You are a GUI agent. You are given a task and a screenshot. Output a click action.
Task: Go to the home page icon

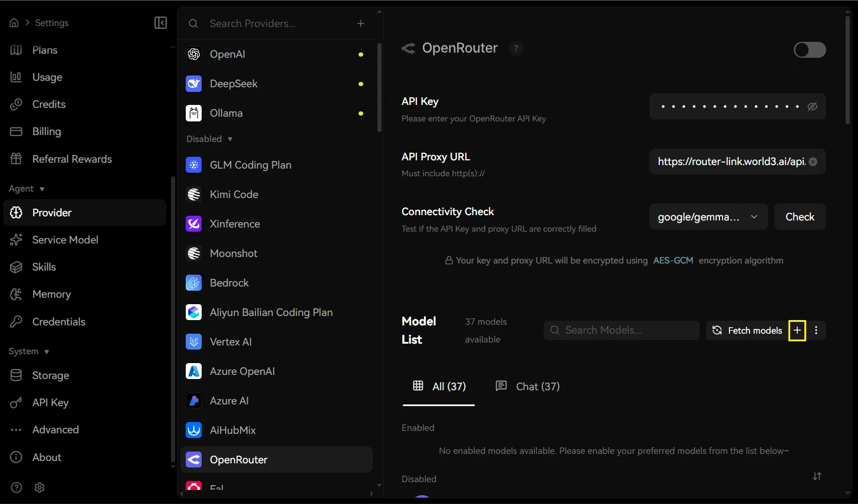[14, 23]
